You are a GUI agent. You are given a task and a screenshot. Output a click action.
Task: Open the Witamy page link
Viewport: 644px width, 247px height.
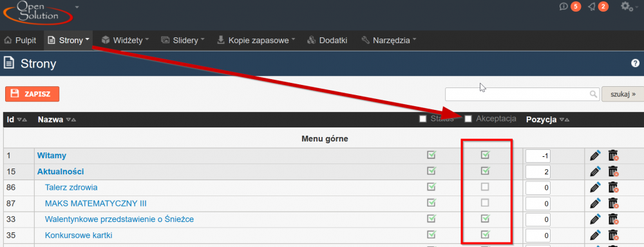tap(52, 156)
